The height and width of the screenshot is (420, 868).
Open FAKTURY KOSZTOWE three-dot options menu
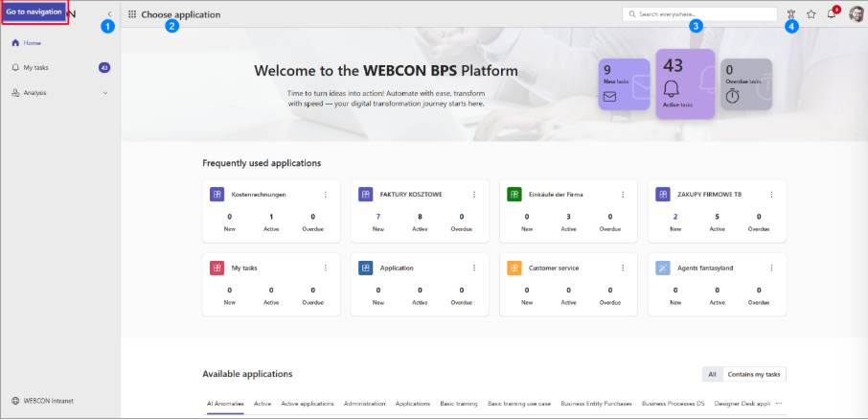473,194
